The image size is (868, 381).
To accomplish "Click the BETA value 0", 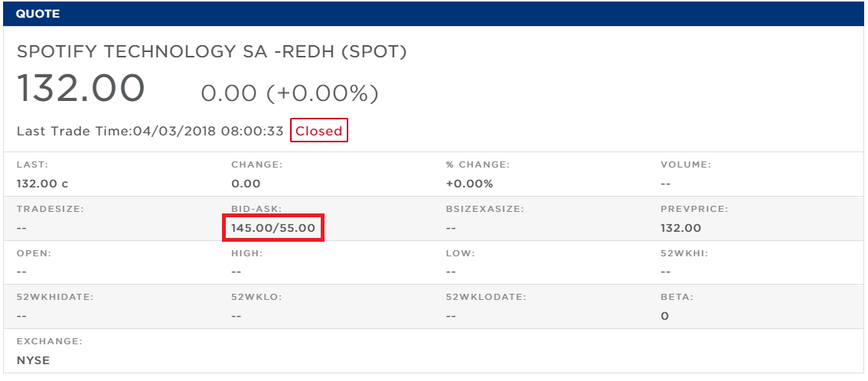I will point(664,316).
